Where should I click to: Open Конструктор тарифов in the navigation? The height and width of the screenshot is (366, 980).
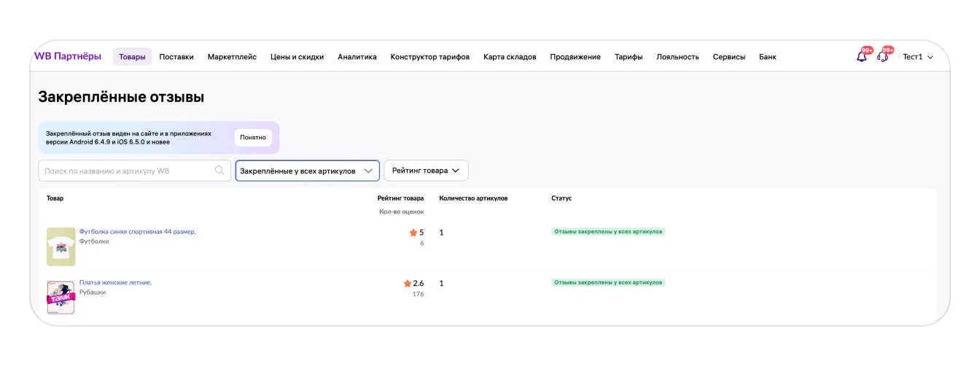coord(430,57)
